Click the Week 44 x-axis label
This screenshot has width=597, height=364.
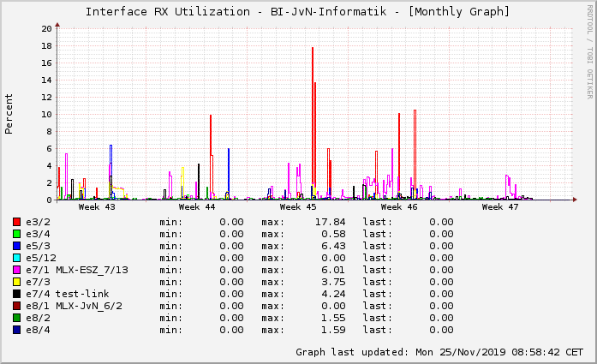pyautogui.click(x=197, y=207)
